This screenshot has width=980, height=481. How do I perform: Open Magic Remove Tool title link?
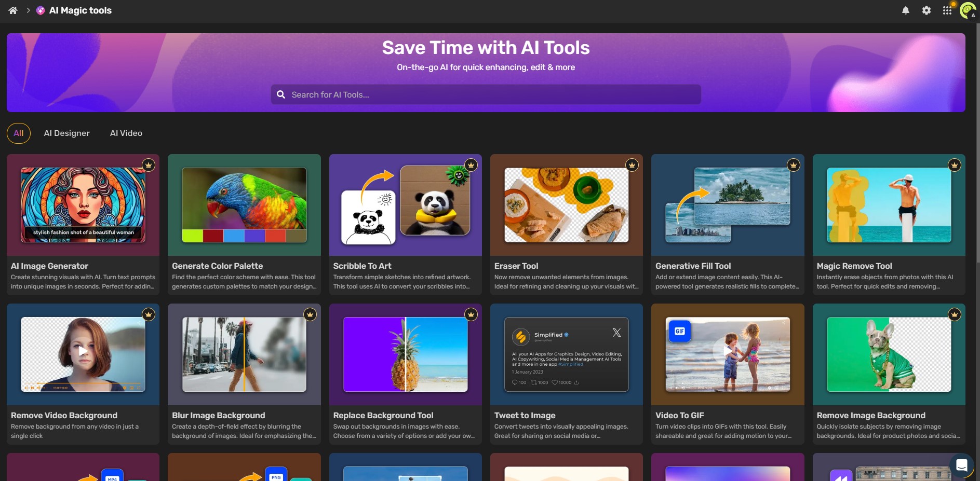point(854,266)
